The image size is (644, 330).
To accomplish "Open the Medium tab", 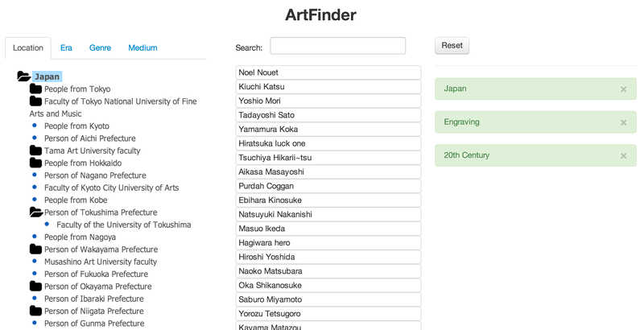I will coord(142,47).
